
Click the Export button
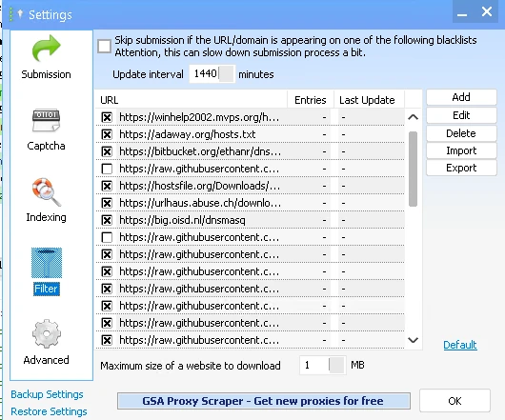point(461,168)
